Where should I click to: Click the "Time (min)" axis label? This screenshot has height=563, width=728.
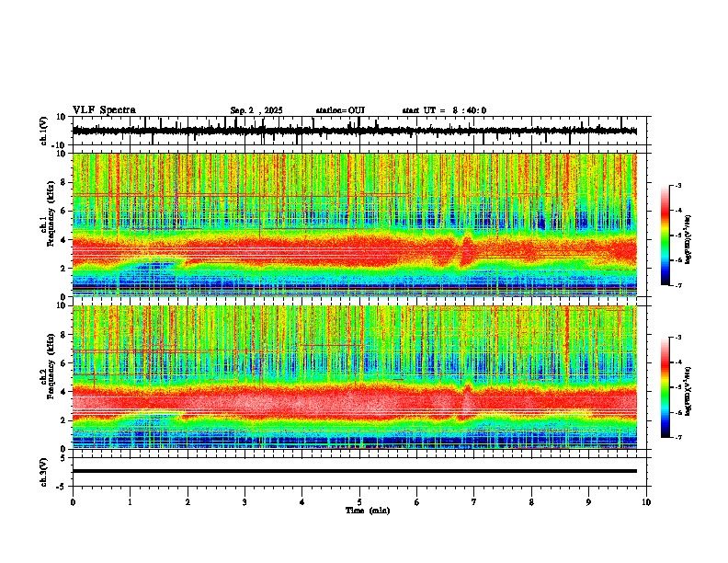tap(368, 511)
